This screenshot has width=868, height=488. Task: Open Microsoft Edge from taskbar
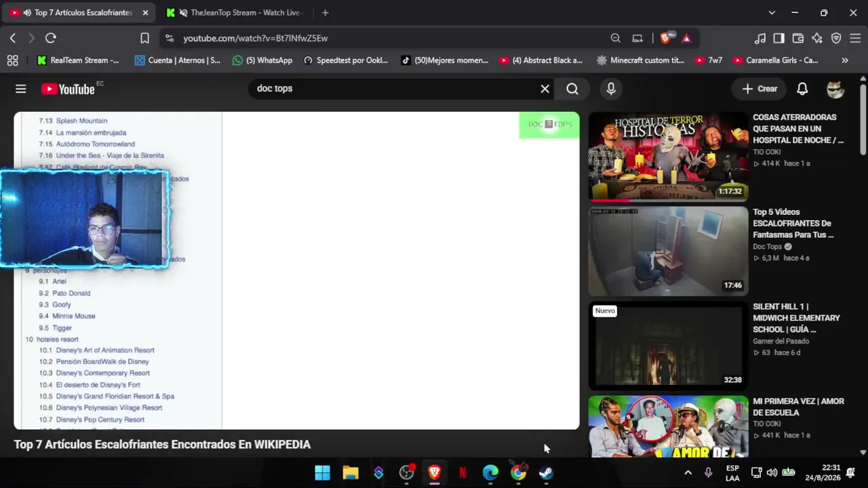click(490, 472)
